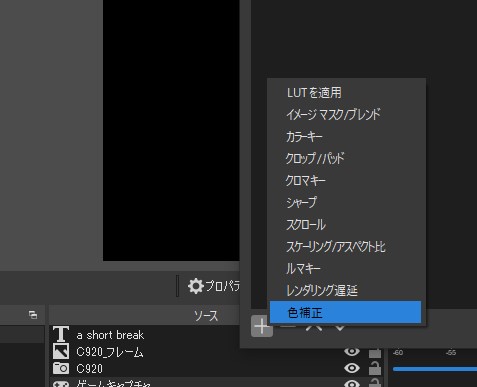Screen dimensions: 477x387
Task: Toggle lock on C920 source
Action: (x=375, y=368)
